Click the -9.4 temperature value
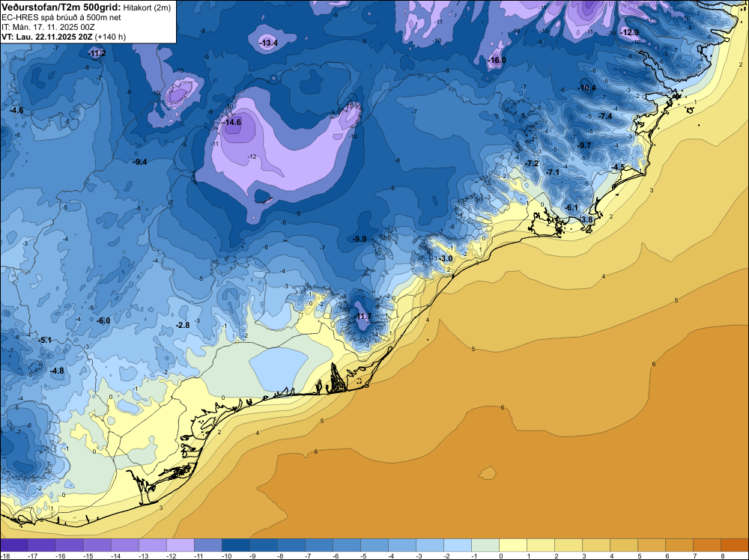This screenshot has width=749, height=560. pos(140,162)
